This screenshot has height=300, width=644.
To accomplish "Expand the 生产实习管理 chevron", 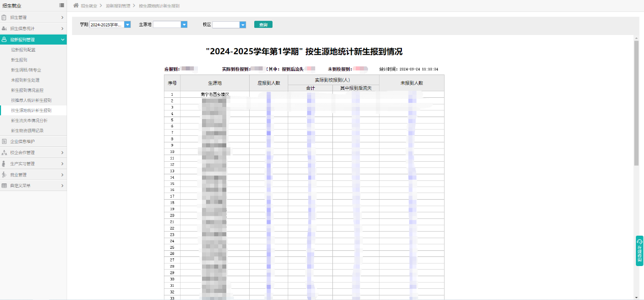I will 62,164.
